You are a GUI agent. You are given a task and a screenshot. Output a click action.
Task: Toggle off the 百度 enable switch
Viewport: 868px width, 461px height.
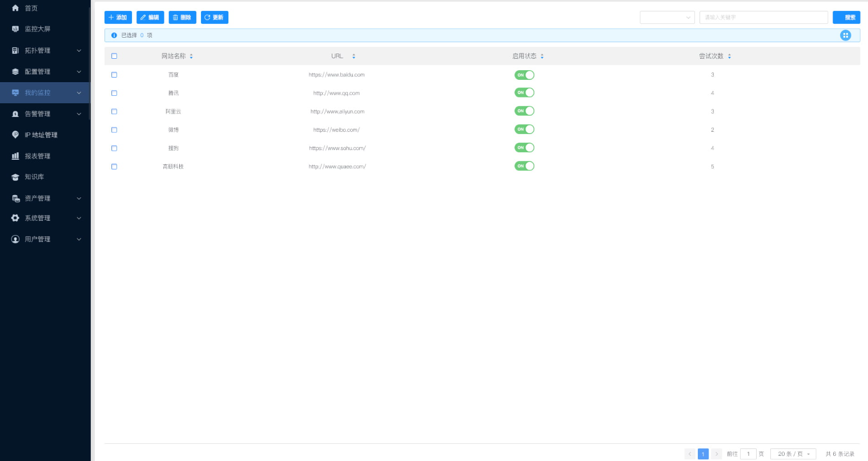[524, 75]
